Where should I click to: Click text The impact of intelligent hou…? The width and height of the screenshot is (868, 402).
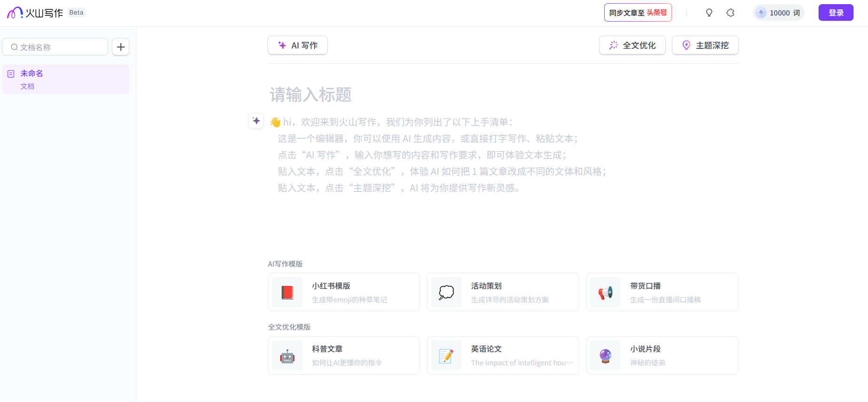(x=522, y=363)
